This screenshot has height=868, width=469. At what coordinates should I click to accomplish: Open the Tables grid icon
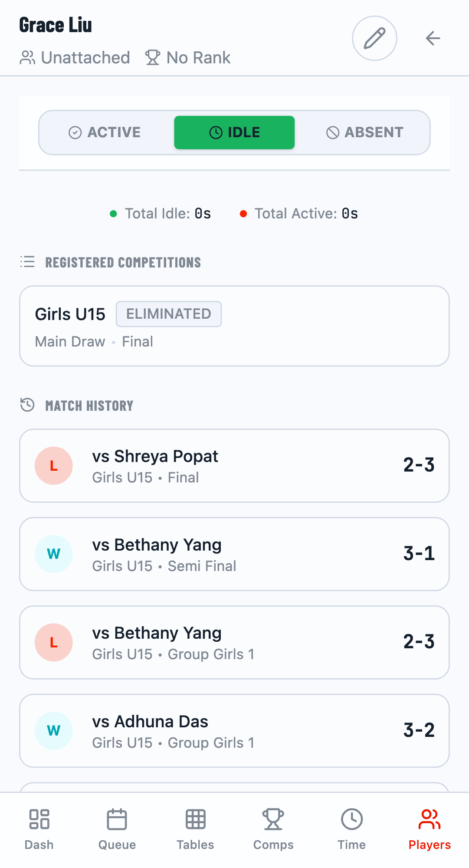[195, 819]
